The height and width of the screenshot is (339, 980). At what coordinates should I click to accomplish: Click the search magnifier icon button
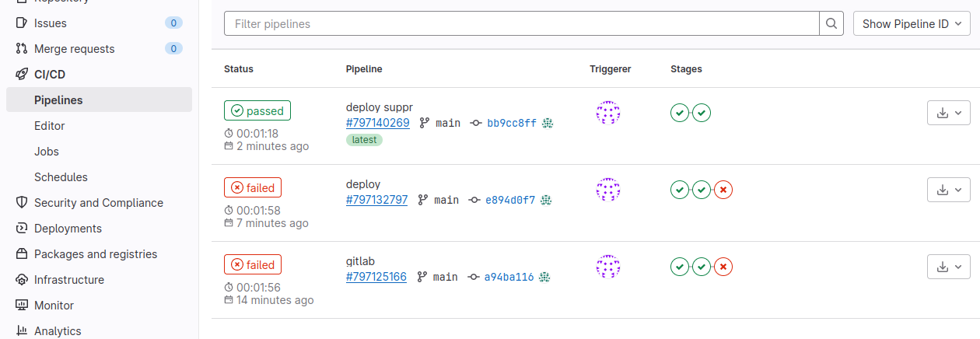tap(831, 24)
